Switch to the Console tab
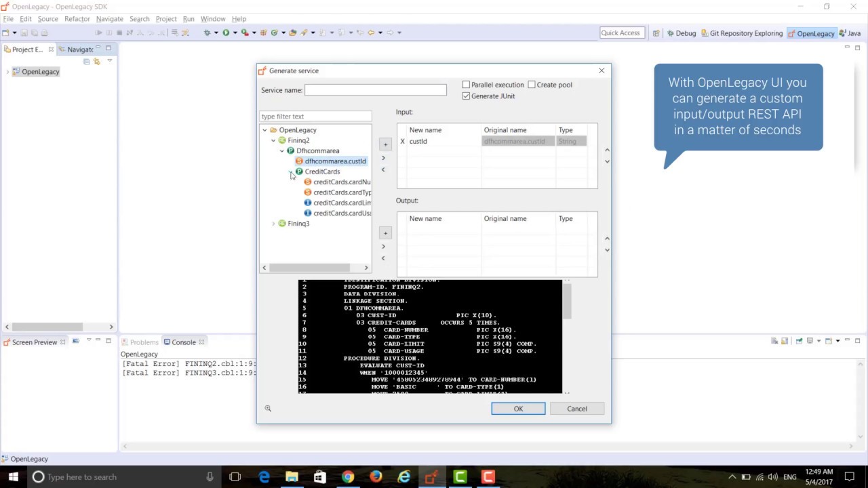This screenshot has height=488, width=868. (x=183, y=342)
